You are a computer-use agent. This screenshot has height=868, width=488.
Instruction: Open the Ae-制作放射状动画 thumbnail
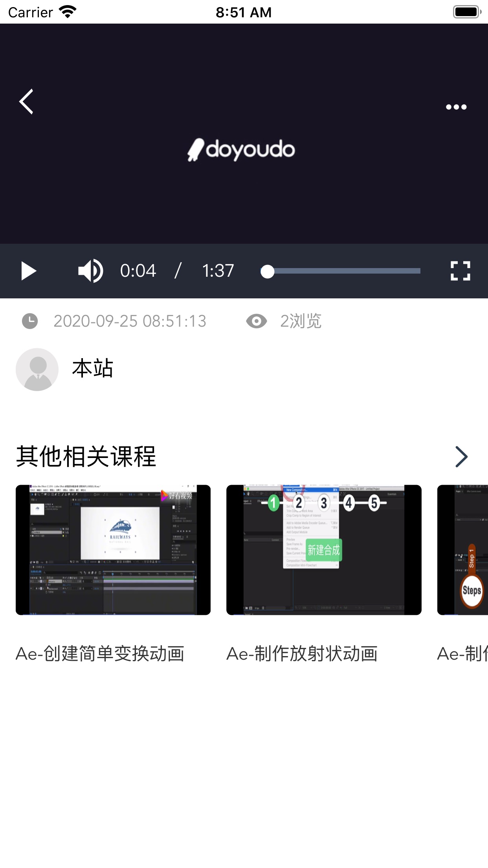pyautogui.click(x=324, y=550)
